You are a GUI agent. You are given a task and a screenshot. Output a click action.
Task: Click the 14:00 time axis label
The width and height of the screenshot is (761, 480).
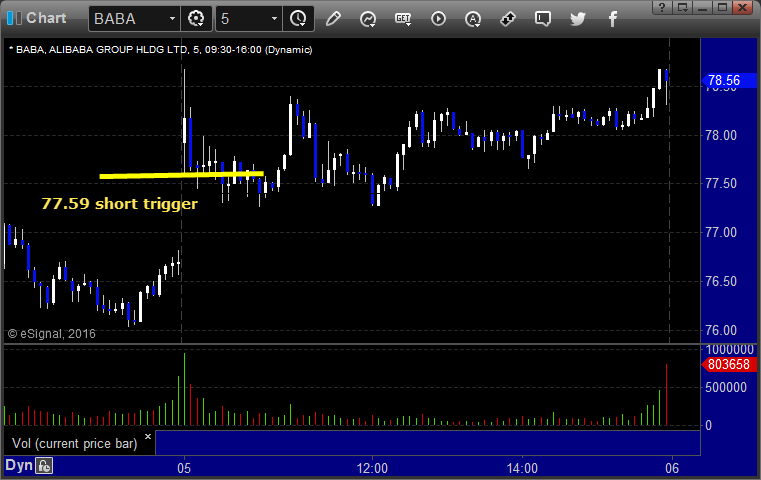[x=522, y=468]
